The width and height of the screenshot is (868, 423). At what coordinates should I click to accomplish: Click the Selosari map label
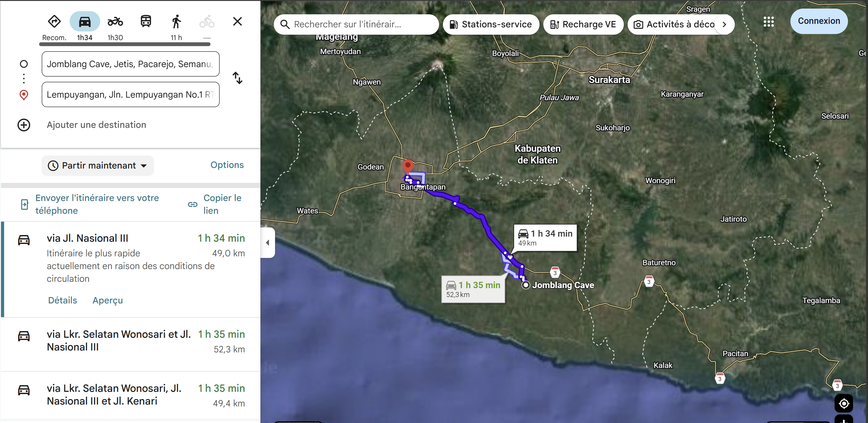point(835,116)
